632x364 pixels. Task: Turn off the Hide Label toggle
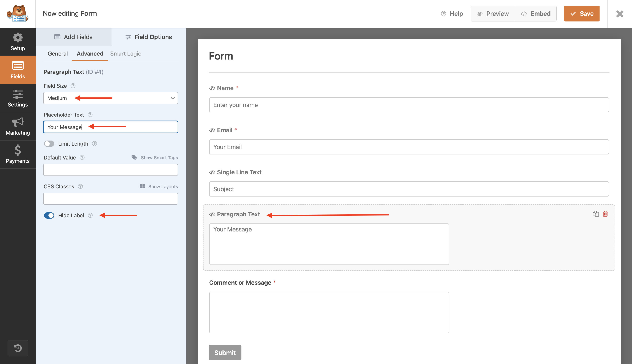pos(49,215)
